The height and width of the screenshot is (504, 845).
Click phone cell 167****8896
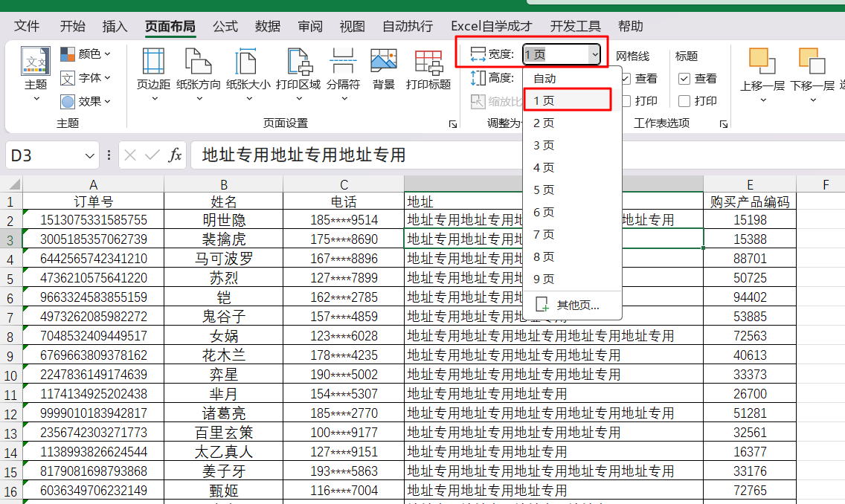pyautogui.click(x=344, y=259)
